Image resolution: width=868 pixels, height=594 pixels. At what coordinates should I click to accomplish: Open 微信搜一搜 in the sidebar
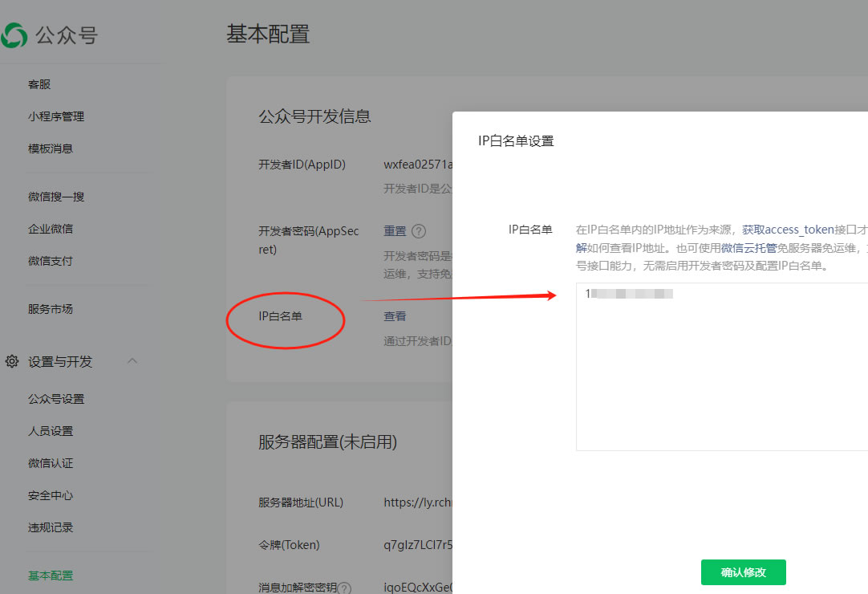[x=56, y=197]
